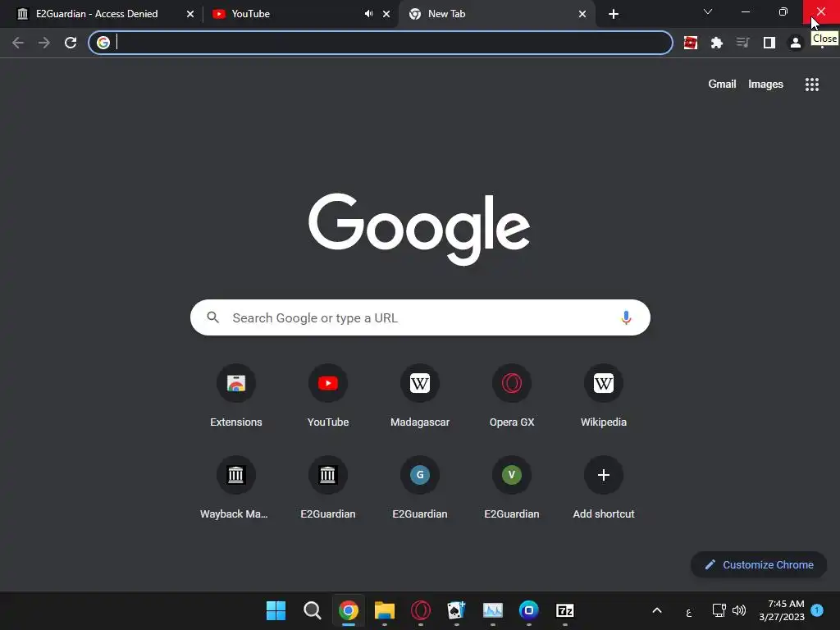Open the Solitaire app in taskbar
Image resolution: width=840 pixels, height=630 pixels.
tap(456, 610)
